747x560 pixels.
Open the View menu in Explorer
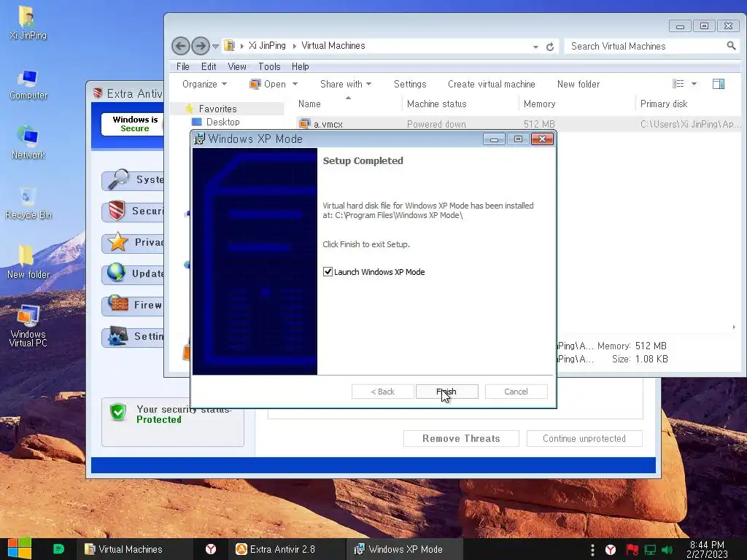[x=237, y=66]
